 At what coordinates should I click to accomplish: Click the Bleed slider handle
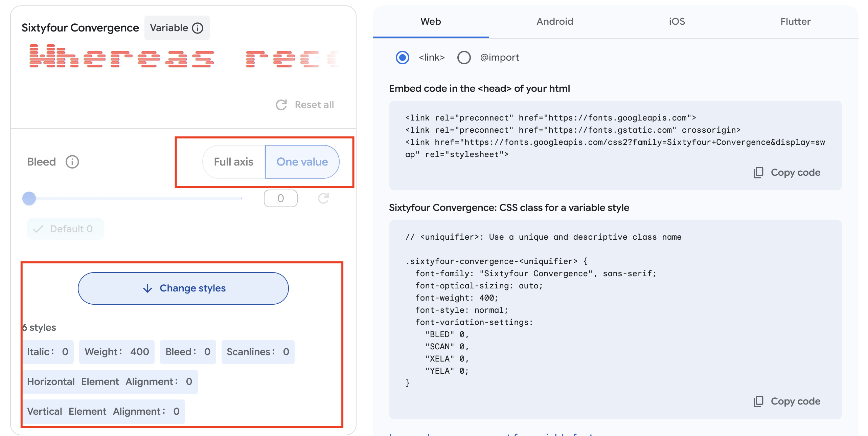click(x=29, y=198)
